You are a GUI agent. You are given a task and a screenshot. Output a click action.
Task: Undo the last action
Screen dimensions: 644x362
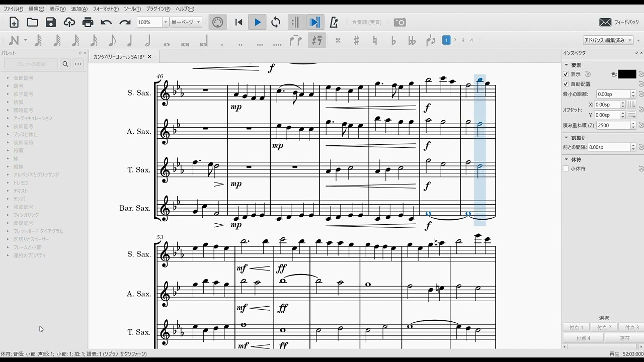pyautogui.click(x=106, y=22)
